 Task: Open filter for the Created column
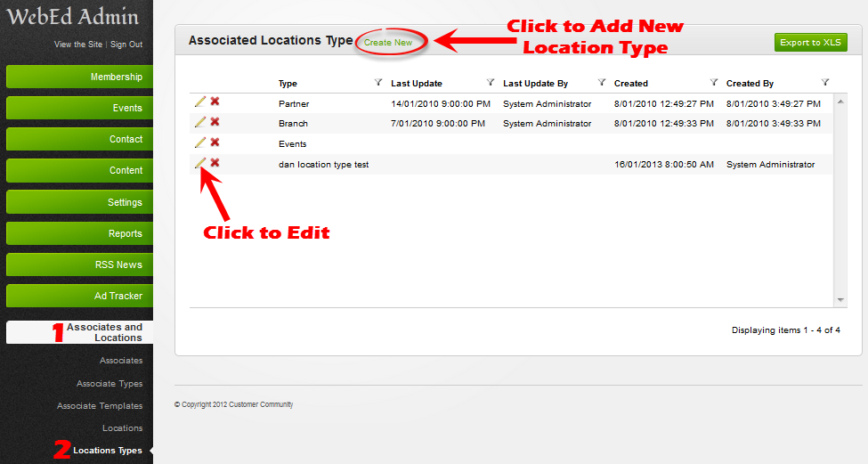[x=714, y=83]
